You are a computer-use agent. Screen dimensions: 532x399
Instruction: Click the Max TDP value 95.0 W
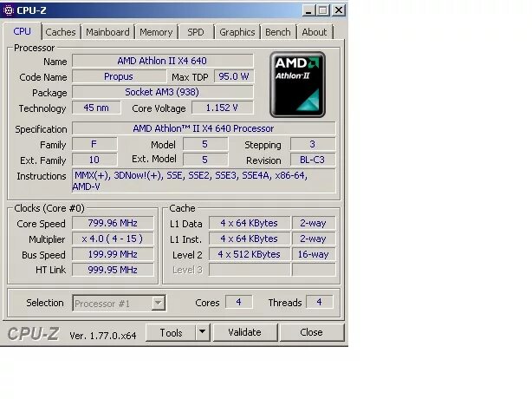coord(234,76)
